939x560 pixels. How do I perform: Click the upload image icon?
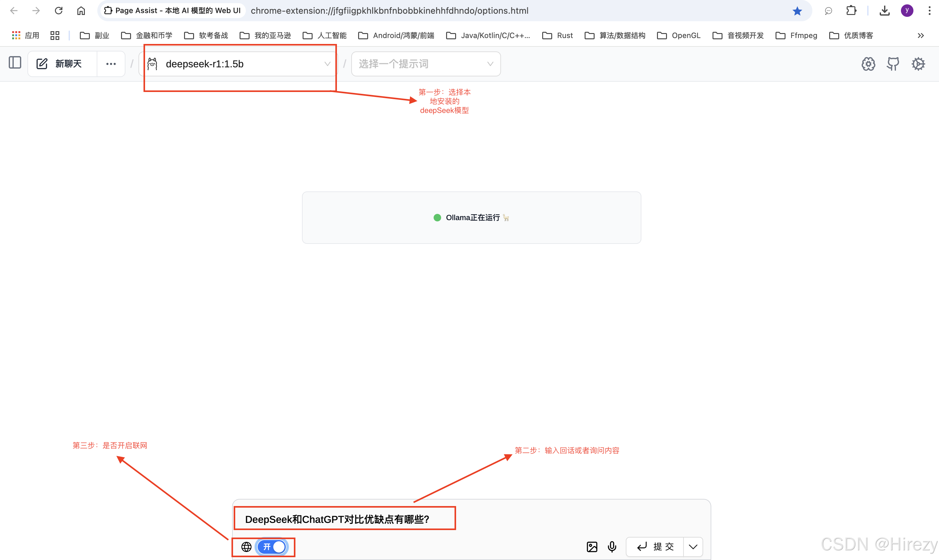pyautogui.click(x=592, y=547)
